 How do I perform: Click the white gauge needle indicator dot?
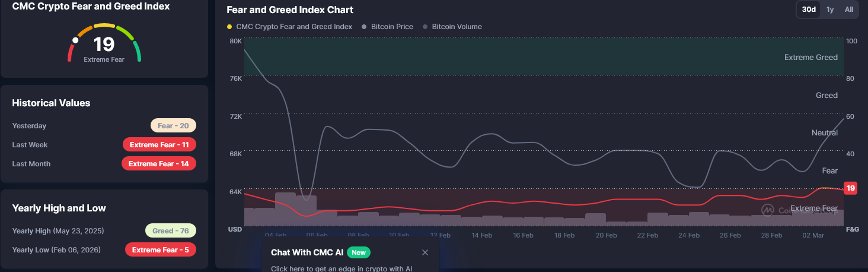[x=75, y=40]
